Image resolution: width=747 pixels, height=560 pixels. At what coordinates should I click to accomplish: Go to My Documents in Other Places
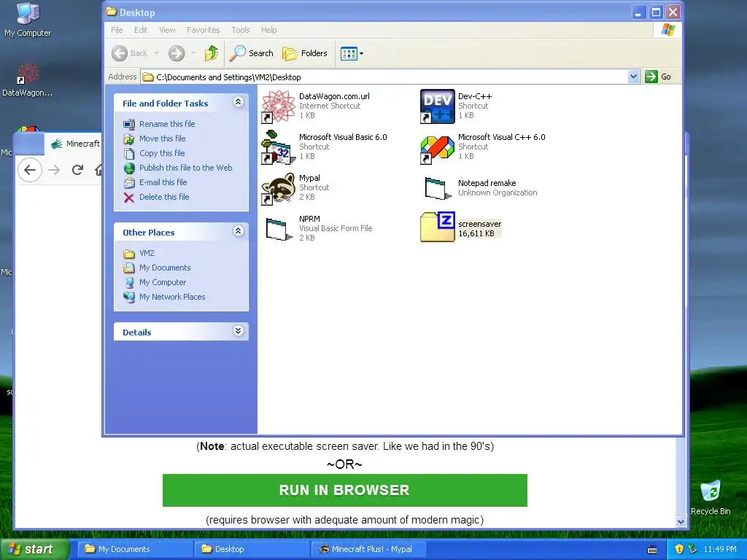[165, 268]
